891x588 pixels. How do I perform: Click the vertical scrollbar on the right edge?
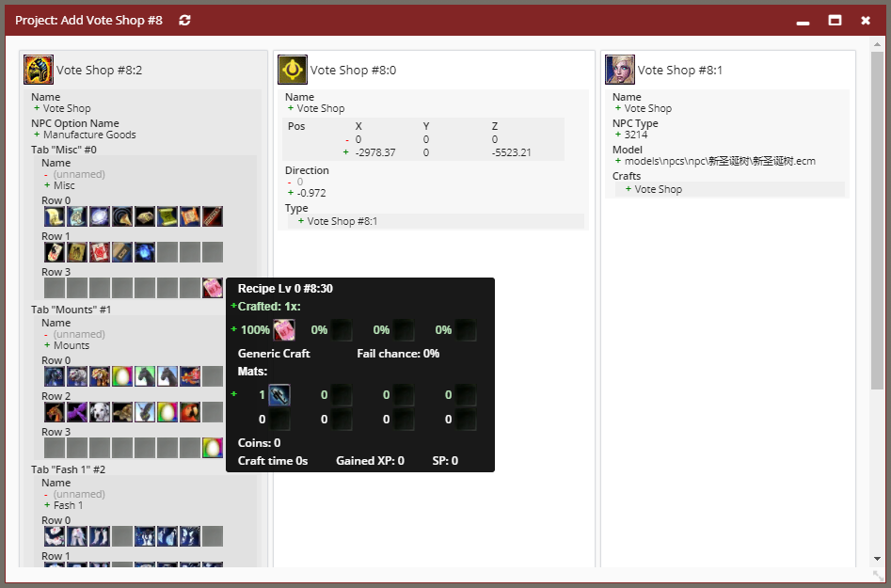pos(877,235)
